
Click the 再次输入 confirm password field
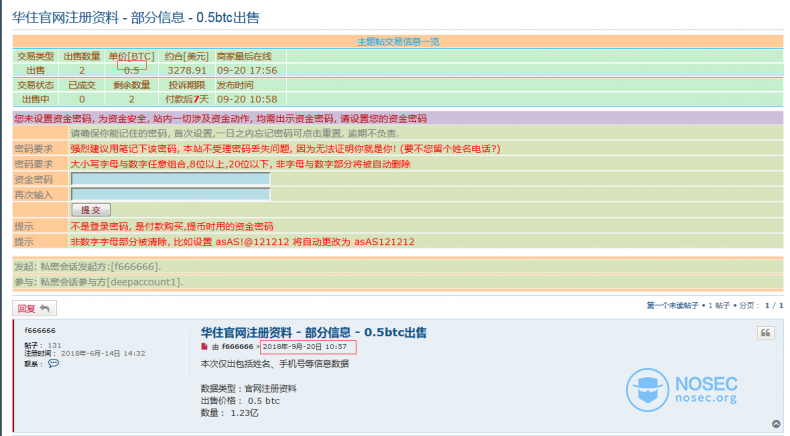tap(170, 194)
